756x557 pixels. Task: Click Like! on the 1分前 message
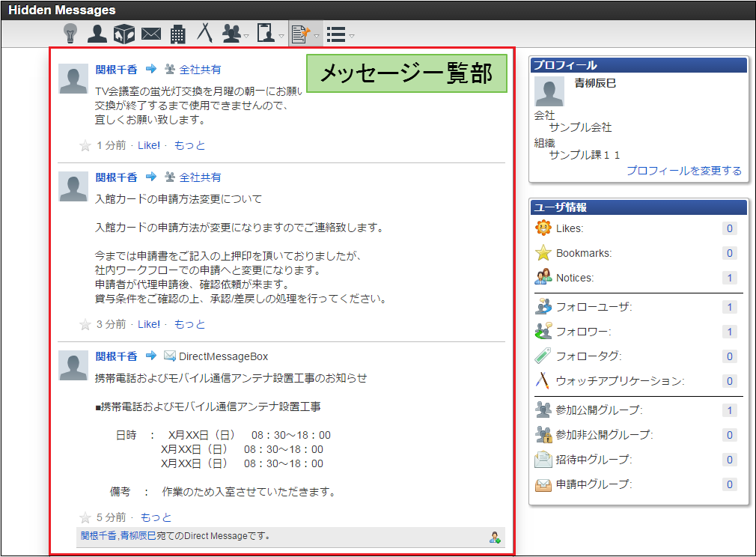[x=149, y=146]
